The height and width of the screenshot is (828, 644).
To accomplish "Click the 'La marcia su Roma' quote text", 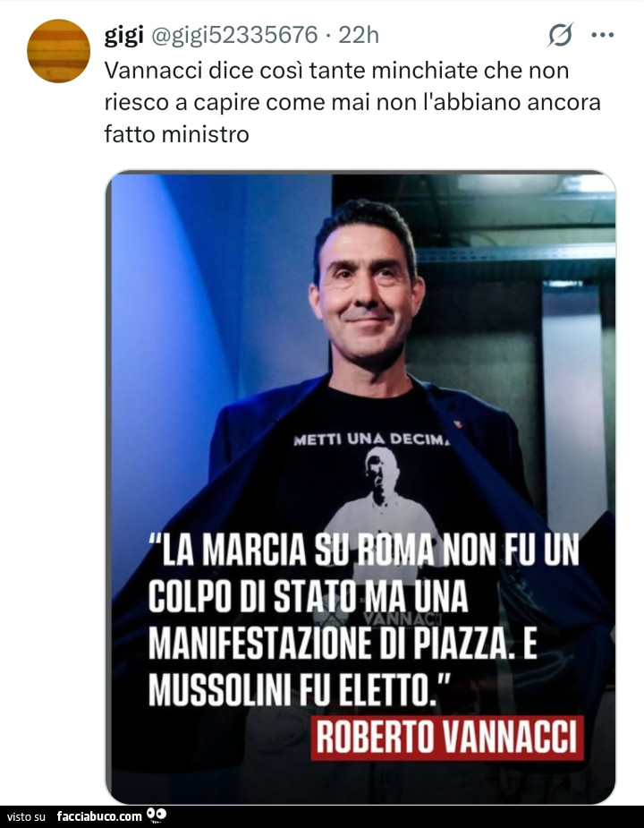I will click(364, 619).
